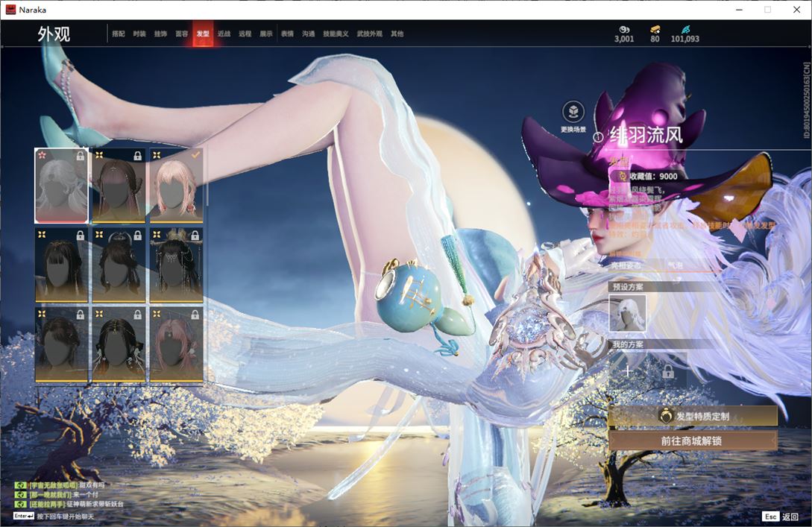Click the 3,001 currency icon

point(624,30)
